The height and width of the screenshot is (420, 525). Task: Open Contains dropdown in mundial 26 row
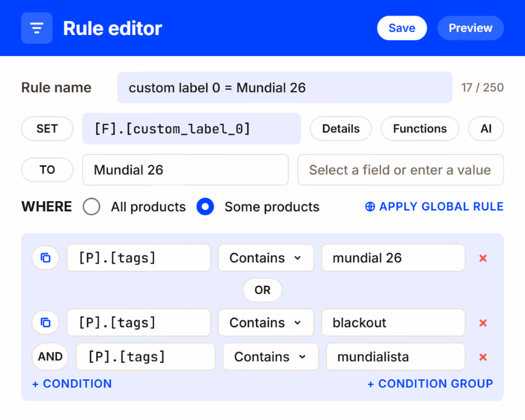(266, 258)
